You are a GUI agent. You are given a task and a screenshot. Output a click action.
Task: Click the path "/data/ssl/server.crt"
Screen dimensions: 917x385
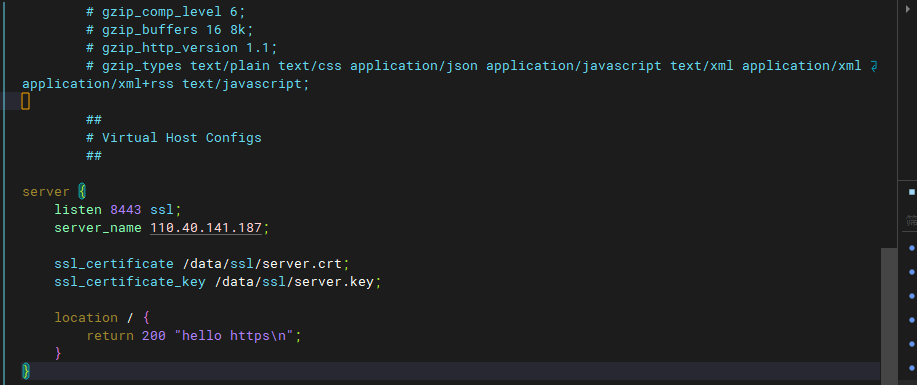(261, 264)
